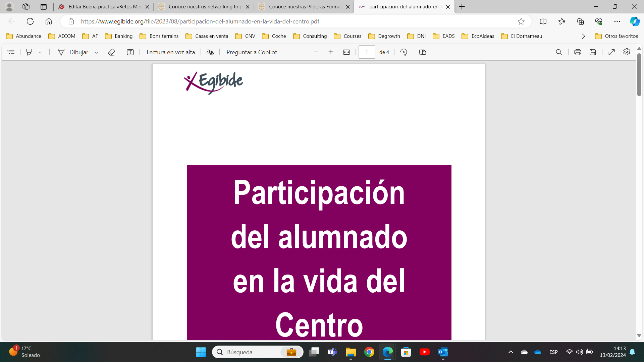Viewport: 644px width, 362px height.
Task: Toggle the star to favorite this page
Action: click(x=521, y=21)
